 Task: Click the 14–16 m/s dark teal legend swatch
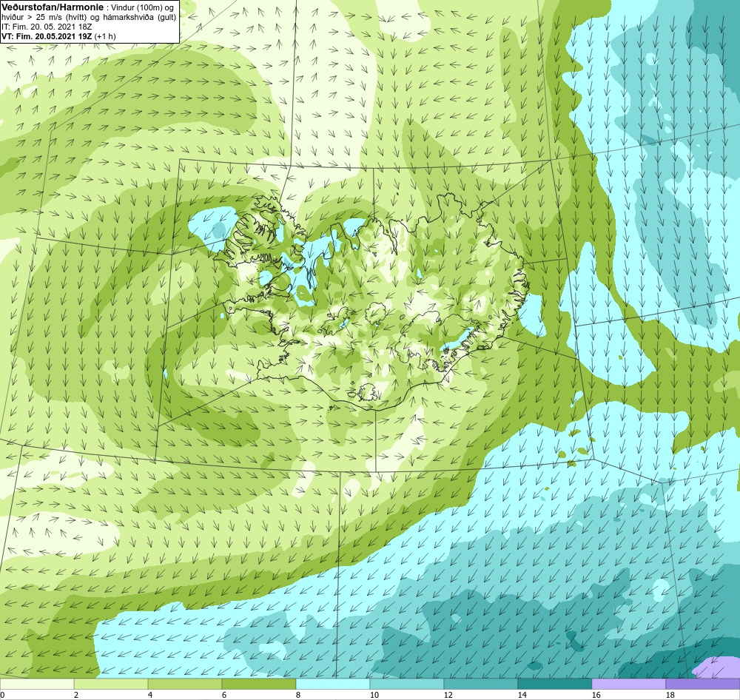[554, 684]
